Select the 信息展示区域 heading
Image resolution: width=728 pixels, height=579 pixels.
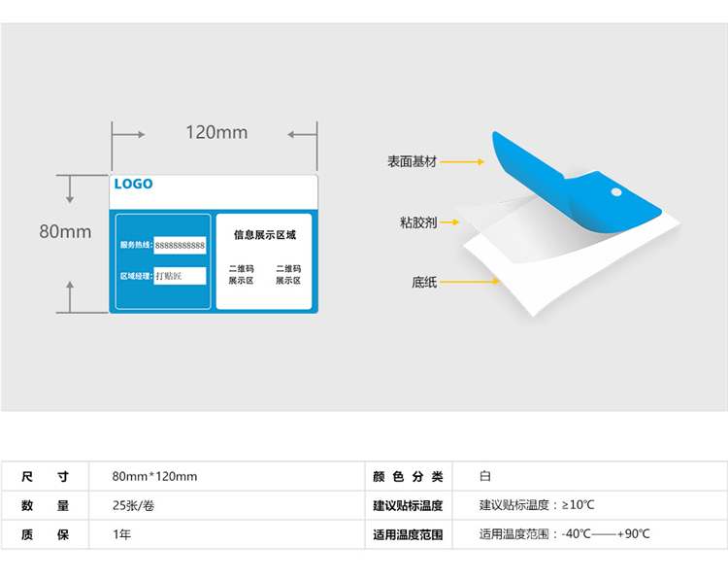pyautogui.click(x=264, y=235)
